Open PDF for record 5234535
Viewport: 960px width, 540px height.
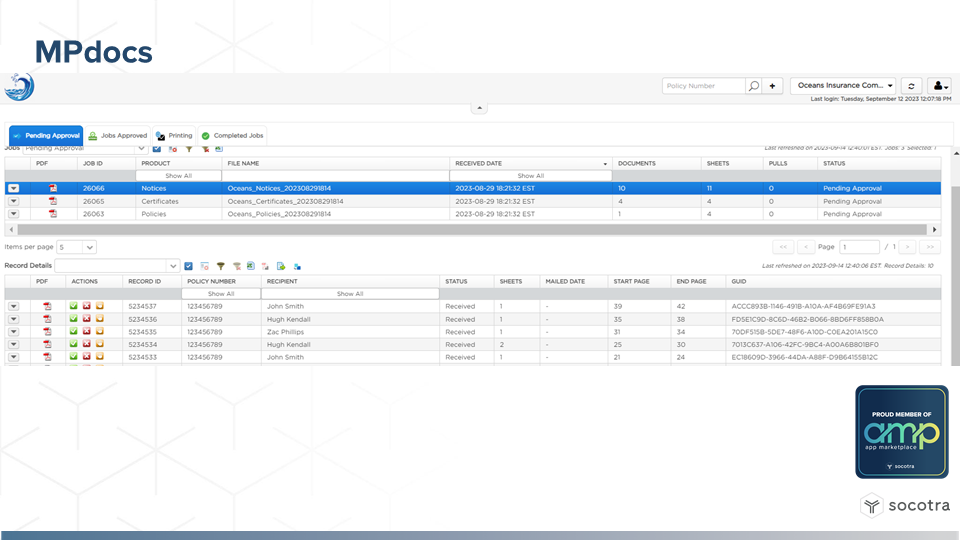[x=47, y=332]
